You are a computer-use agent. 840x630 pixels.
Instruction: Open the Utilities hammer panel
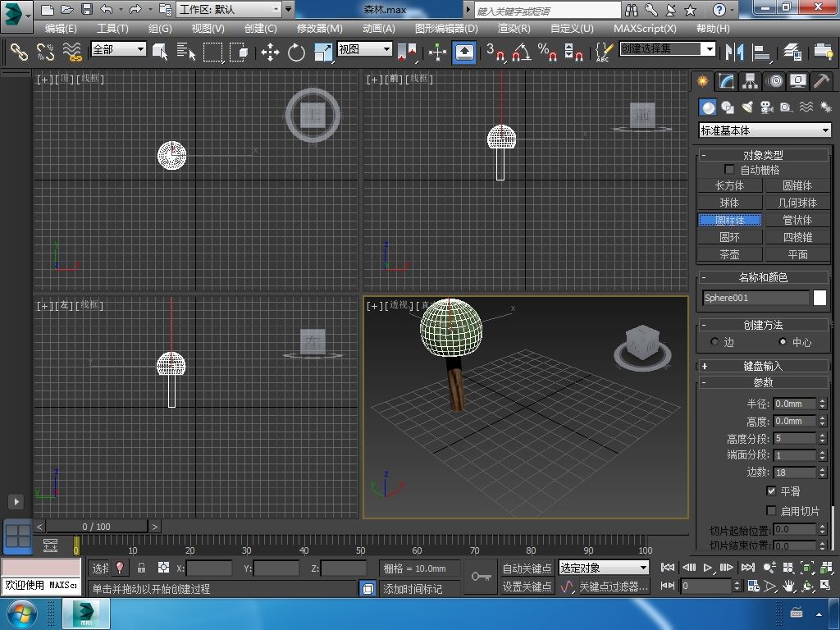click(822, 81)
